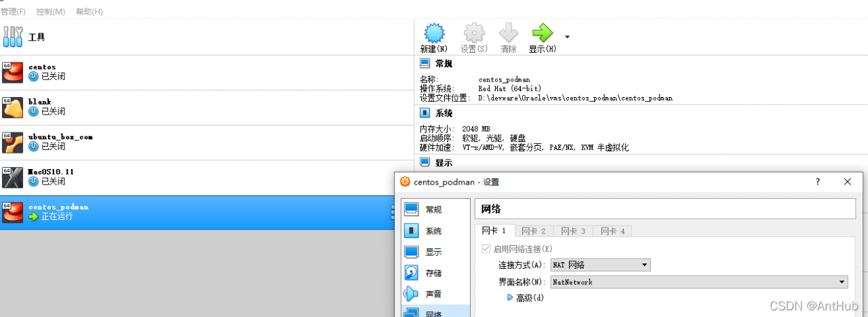Open the Help (帮助) menu
This screenshot has width=868, height=317.
[x=90, y=12]
